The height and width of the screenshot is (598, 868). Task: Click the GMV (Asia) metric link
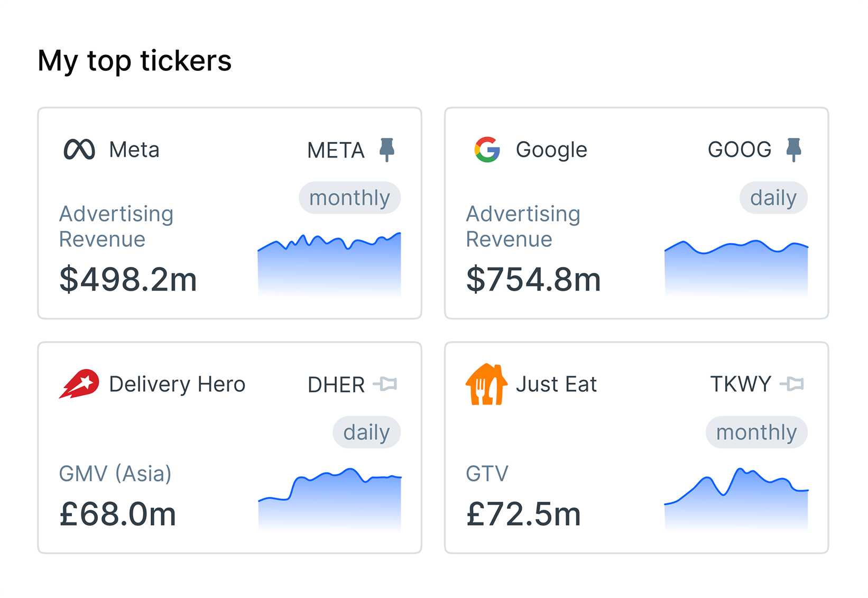point(115,473)
